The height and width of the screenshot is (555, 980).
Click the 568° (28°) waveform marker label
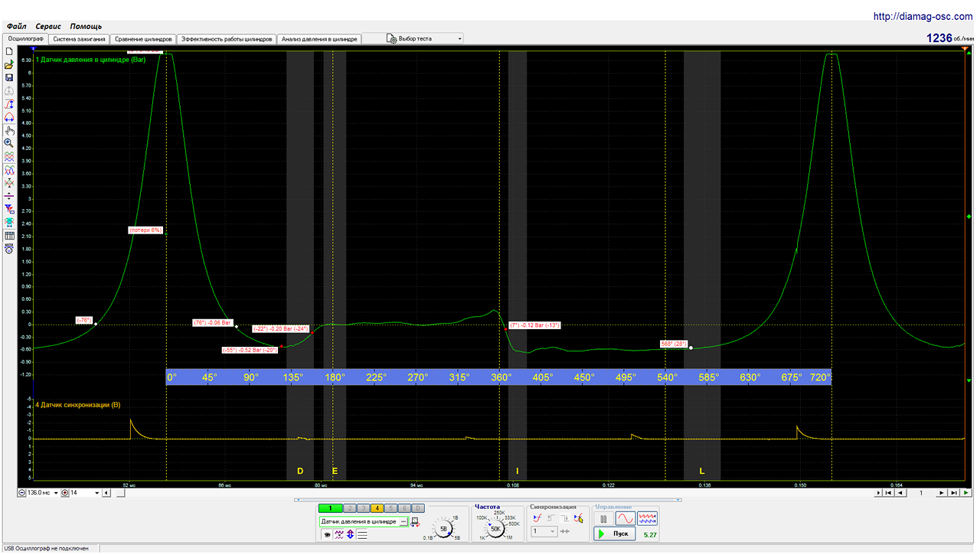[675, 344]
